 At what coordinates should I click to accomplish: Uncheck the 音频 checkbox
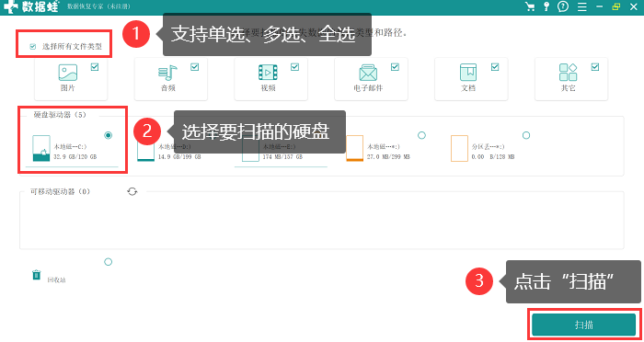195,67
